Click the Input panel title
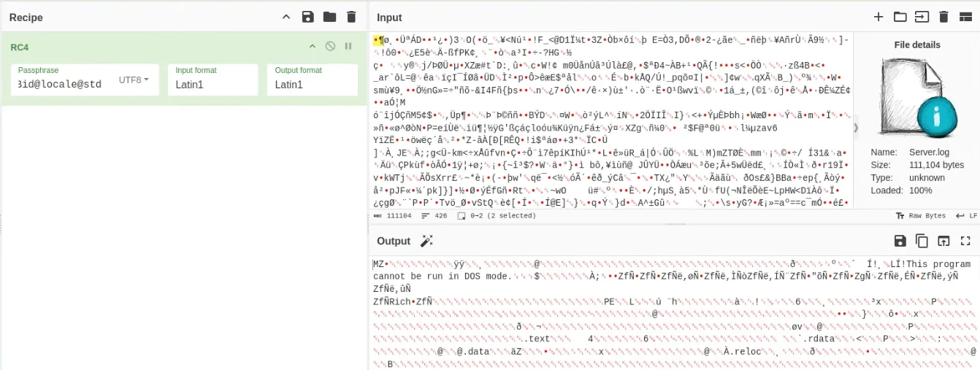This screenshot has width=980, height=370. 389,18
